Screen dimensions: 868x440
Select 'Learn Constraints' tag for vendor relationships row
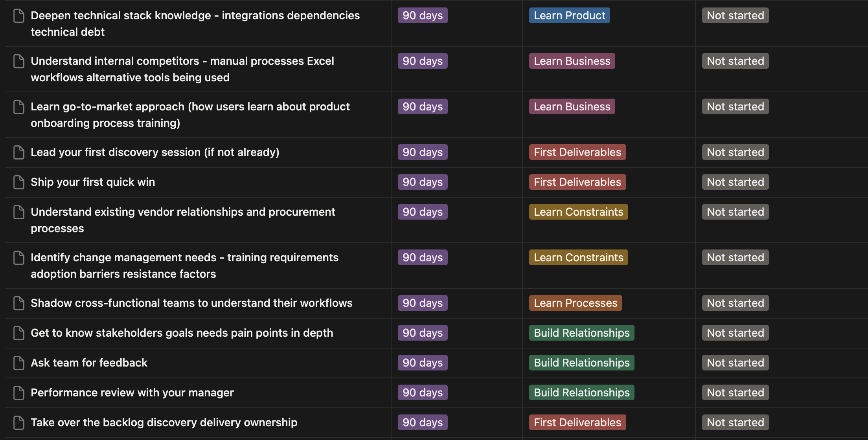578,212
